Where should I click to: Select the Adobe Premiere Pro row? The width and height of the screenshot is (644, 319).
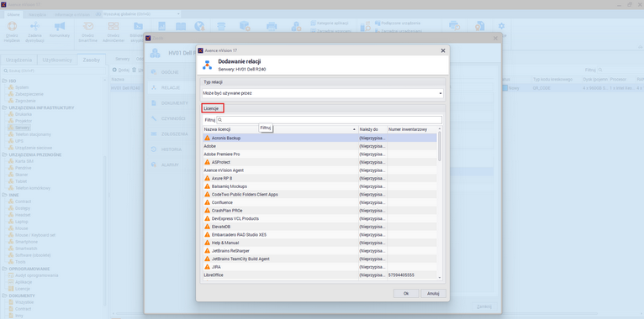point(320,154)
